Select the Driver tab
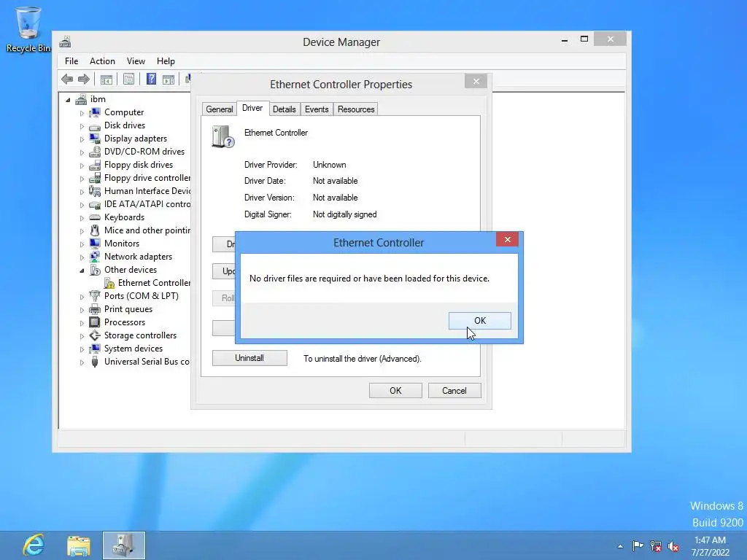 click(x=252, y=108)
